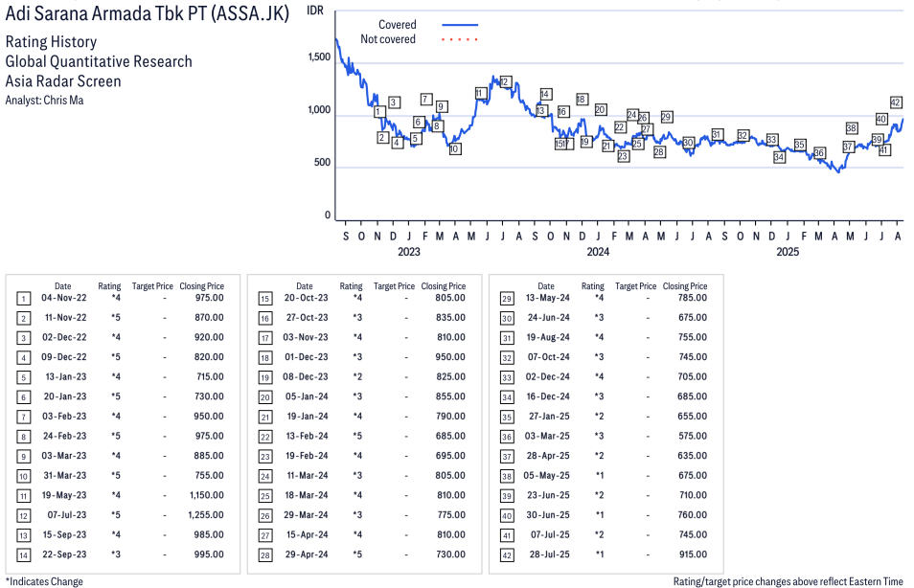Click table index box 7 for 03-Feb-23

pyautogui.click(x=23, y=418)
